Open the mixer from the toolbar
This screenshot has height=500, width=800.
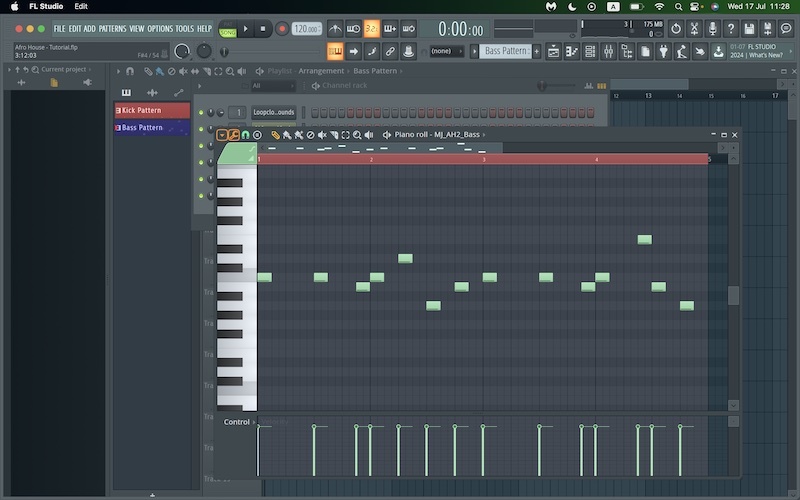point(607,51)
